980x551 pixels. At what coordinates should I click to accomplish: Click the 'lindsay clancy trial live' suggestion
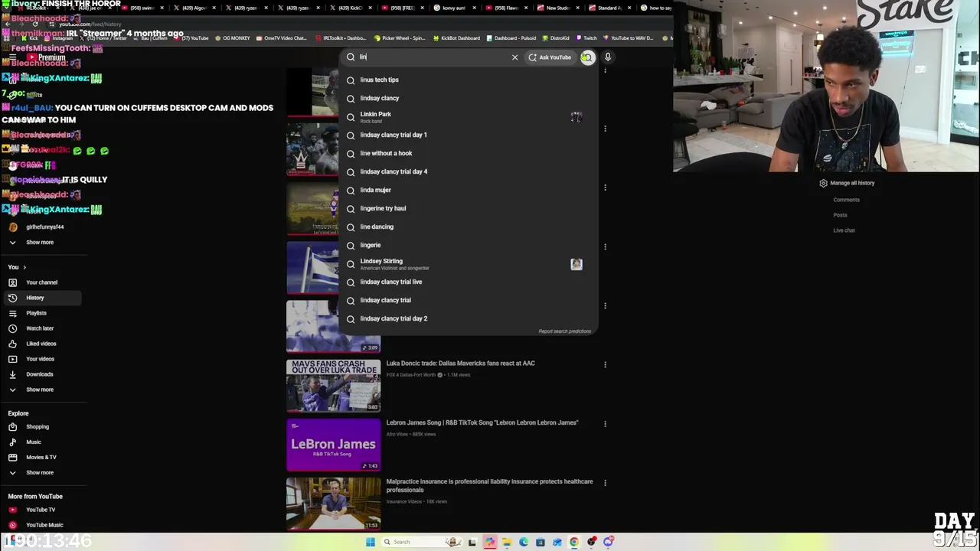[469, 282]
